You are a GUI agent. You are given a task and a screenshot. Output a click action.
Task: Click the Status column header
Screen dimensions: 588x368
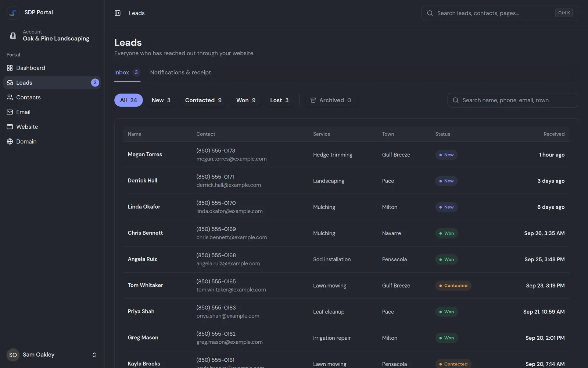pos(442,134)
